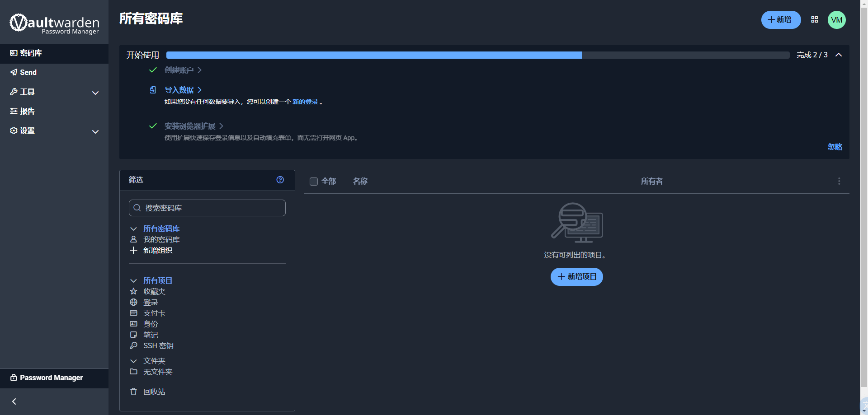This screenshot has width=868, height=415.
Task: Open the Send section in sidebar
Action: [x=28, y=72]
